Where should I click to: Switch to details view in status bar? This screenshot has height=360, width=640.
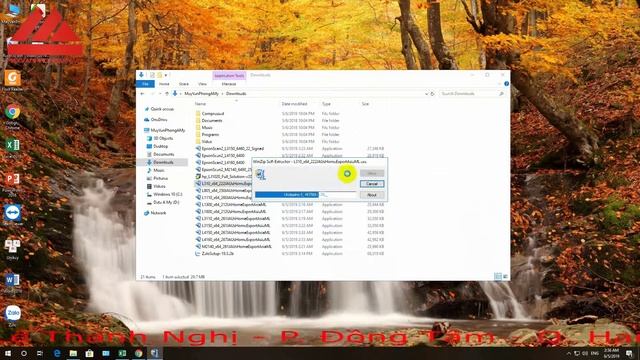pyautogui.click(x=498, y=277)
